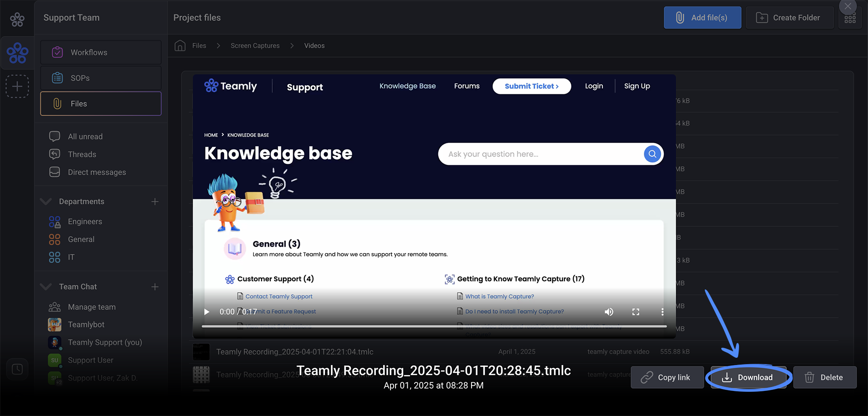The image size is (868, 416).
Task: Open All unread messages
Action: click(x=85, y=137)
